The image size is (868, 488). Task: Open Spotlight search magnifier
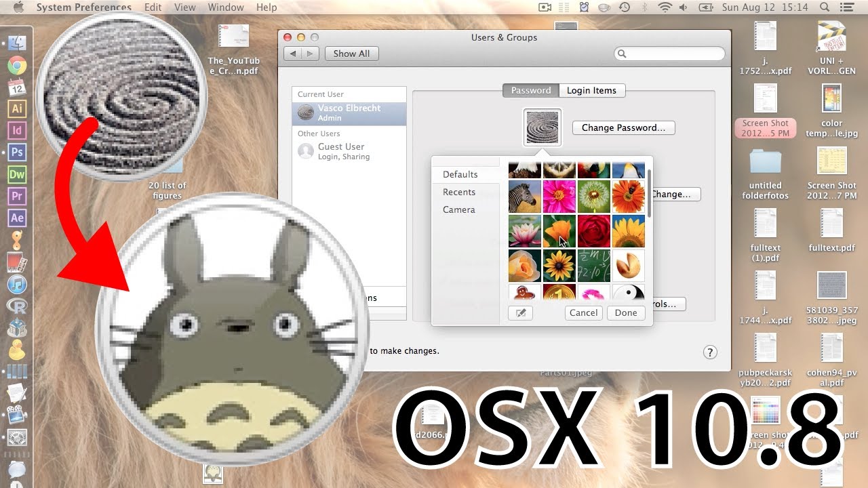point(825,7)
